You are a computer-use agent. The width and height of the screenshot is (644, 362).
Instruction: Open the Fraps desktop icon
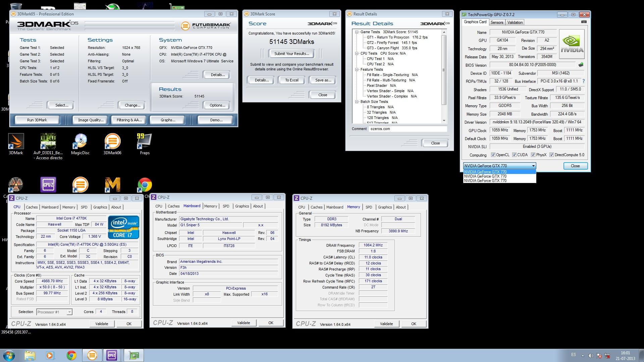click(x=145, y=144)
